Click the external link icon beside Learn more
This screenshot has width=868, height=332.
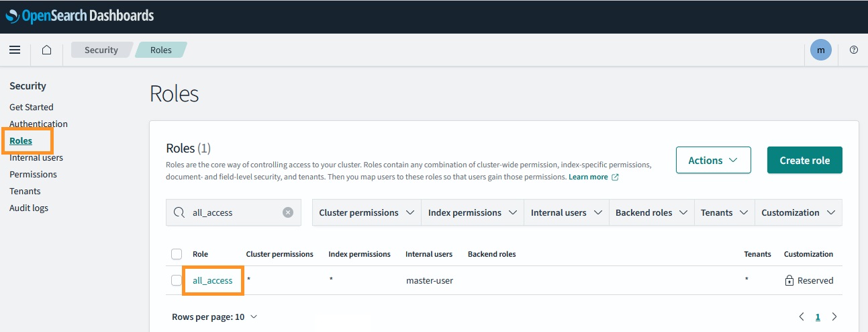(x=615, y=177)
